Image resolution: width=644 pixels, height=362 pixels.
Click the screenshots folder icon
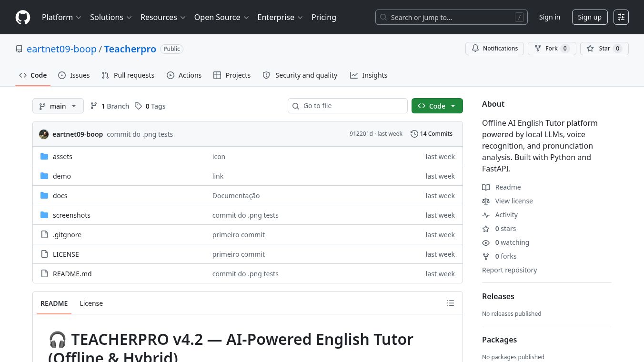(44, 215)
